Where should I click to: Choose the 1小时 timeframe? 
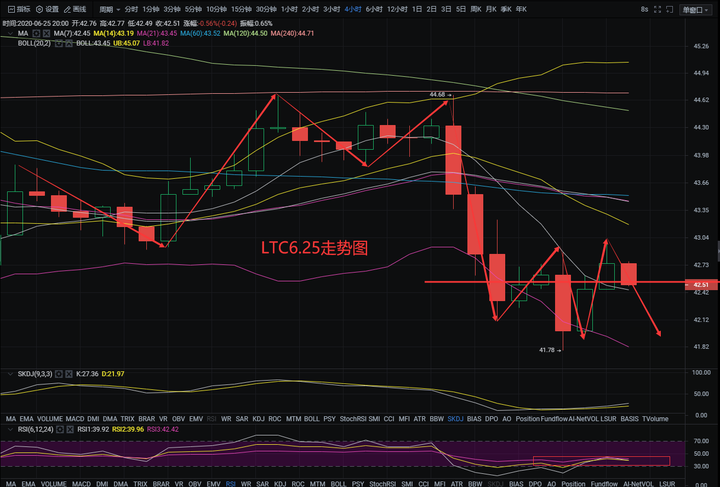[x=289, y=9]
